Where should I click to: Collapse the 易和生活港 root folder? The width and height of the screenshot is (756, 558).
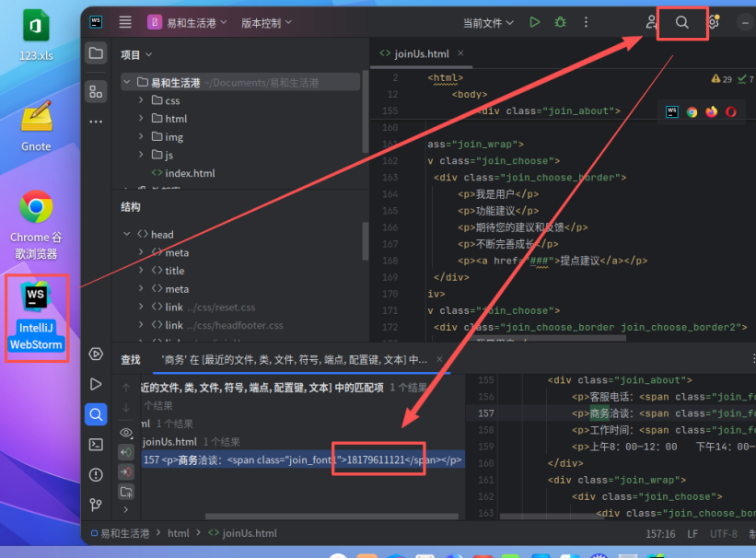(127, 82)
